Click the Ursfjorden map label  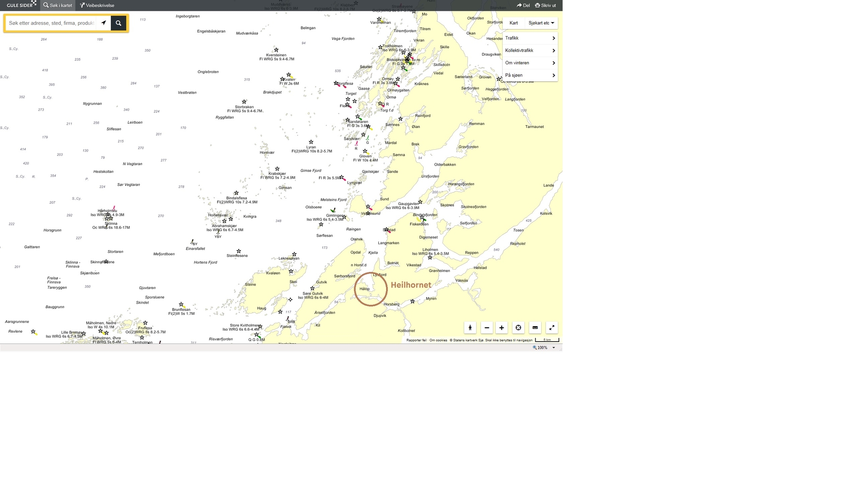tap(430, 176)
